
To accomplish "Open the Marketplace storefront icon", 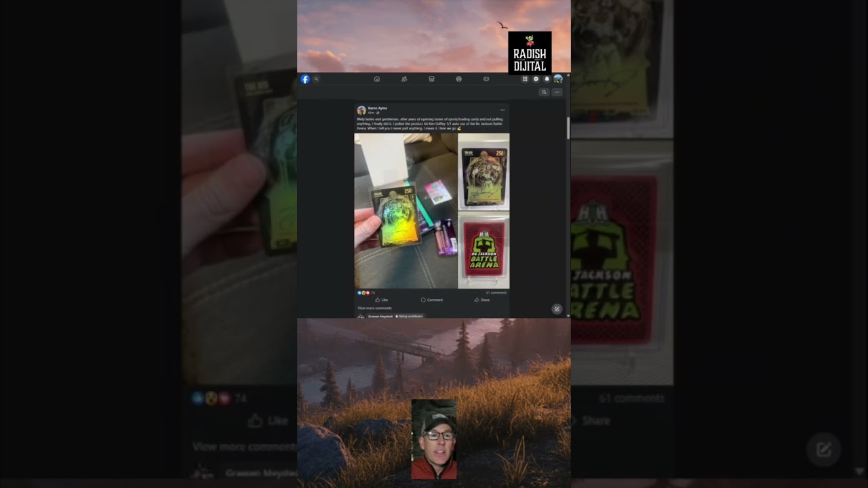I will click(x=431, y=79).
